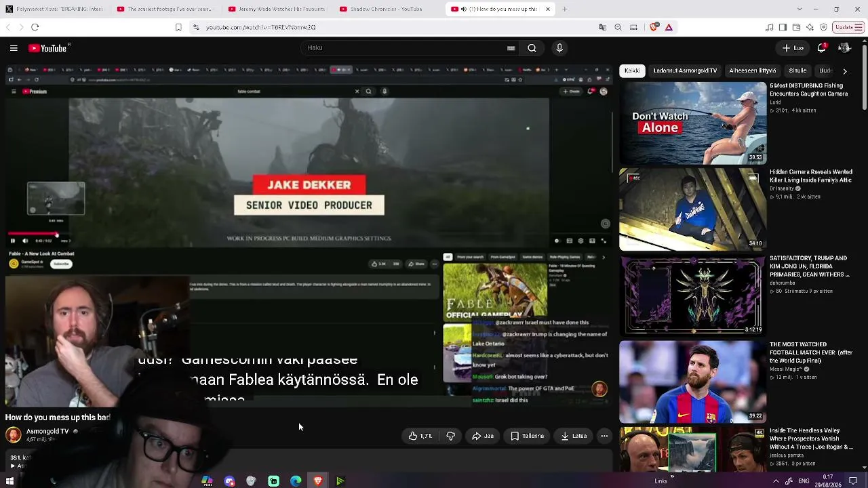868x488 pixels.
Task: Open the on-screen keyboard in search box
Action: pos(511,48)
